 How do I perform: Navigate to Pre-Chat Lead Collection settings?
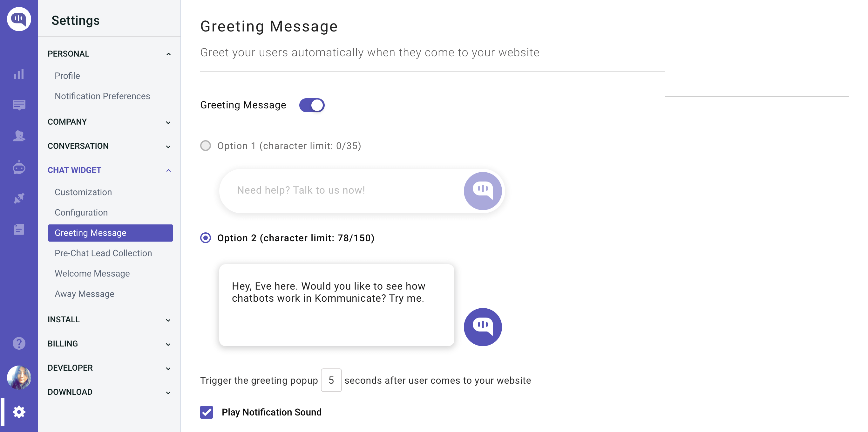(103, 253)
